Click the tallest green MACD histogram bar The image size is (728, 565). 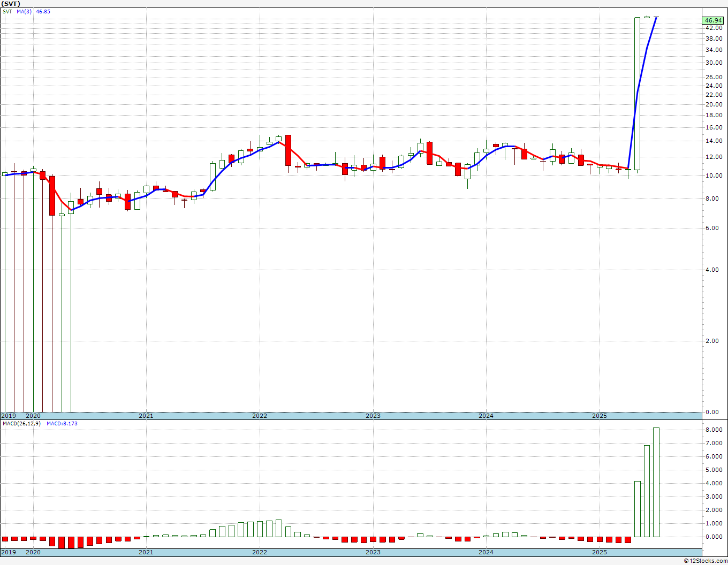coord(656,483)
